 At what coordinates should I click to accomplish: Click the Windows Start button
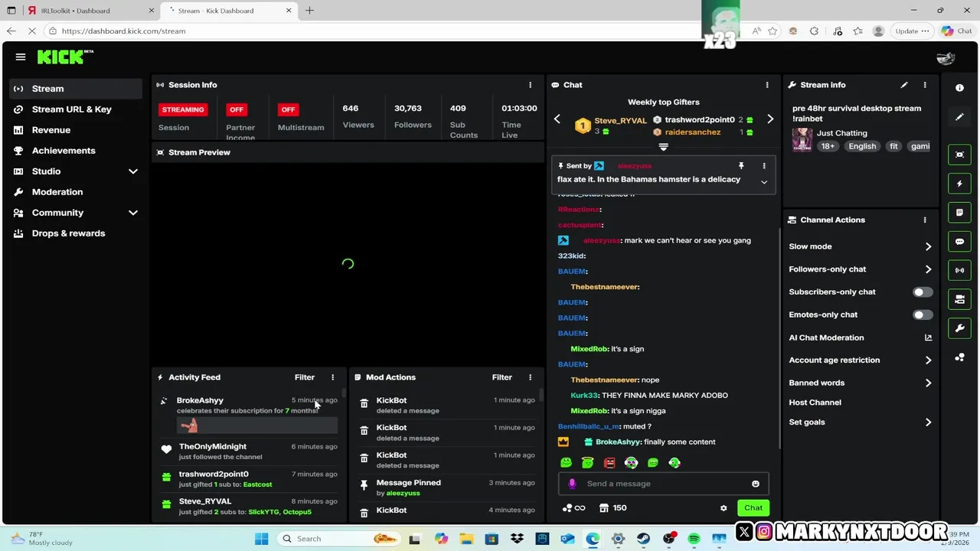point(261,539)
